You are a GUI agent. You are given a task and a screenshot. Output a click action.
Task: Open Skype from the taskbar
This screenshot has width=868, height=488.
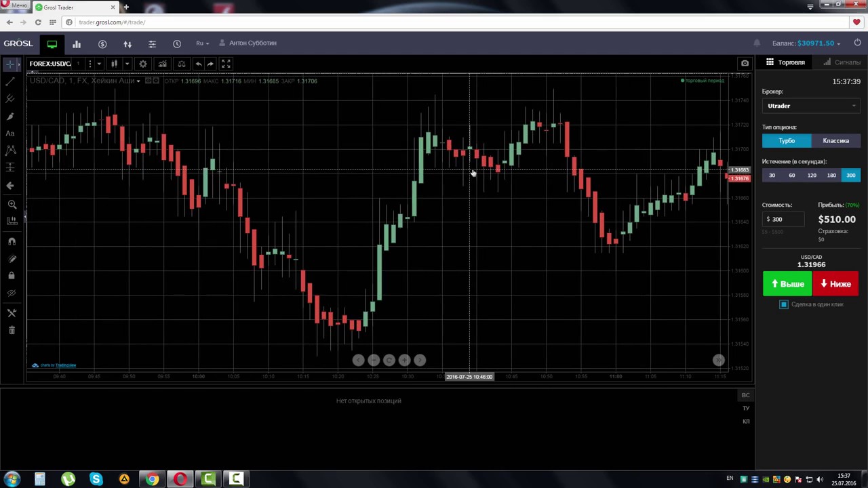96,479
